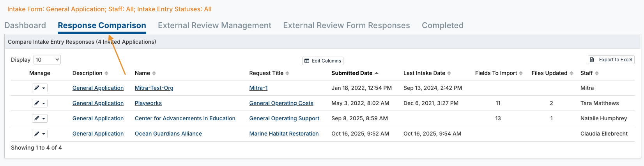
Task: Open the Playworks name link
Action: coord(148,103)
